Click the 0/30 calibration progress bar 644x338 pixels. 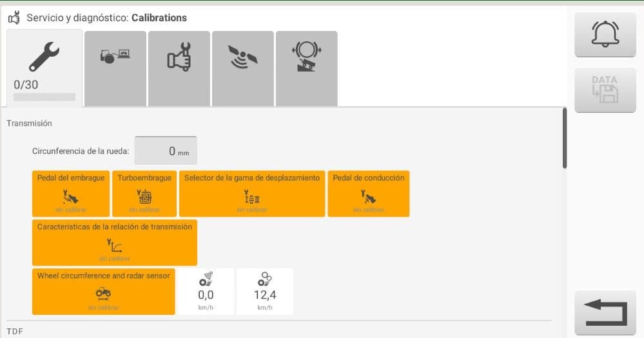point(44,97)
